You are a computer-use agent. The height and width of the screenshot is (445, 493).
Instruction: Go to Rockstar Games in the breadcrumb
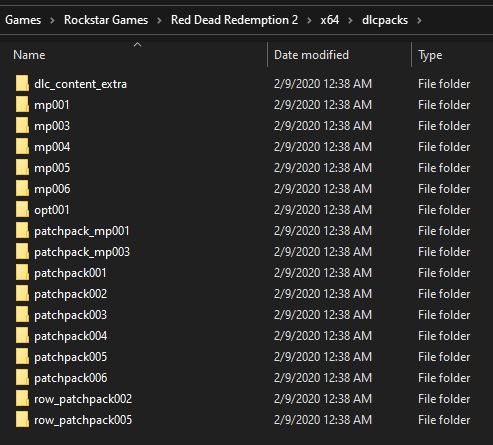(106, 20)
